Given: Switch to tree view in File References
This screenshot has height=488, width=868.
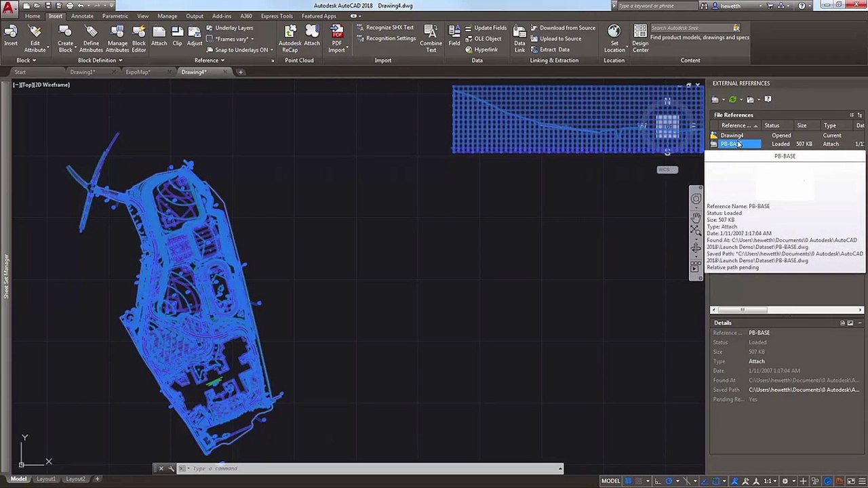Looking at the screenshot, I should (859, 115).
